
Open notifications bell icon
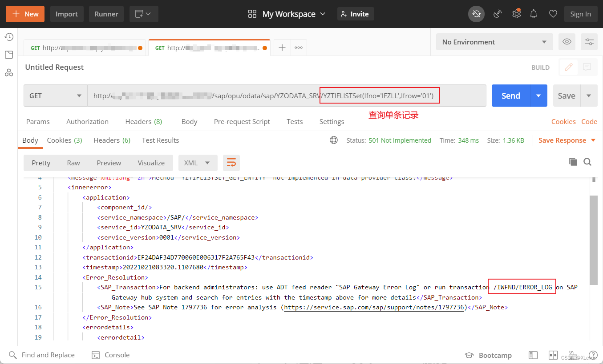534,14
